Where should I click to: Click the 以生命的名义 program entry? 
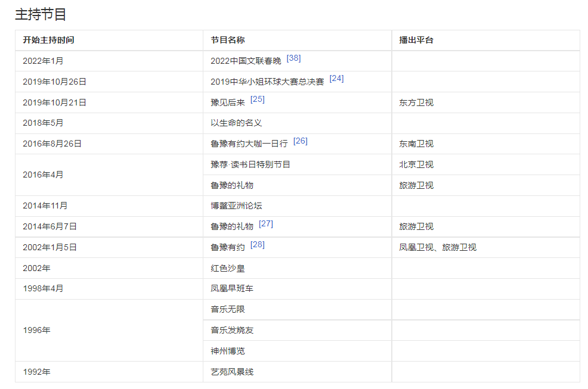point(236,123)
